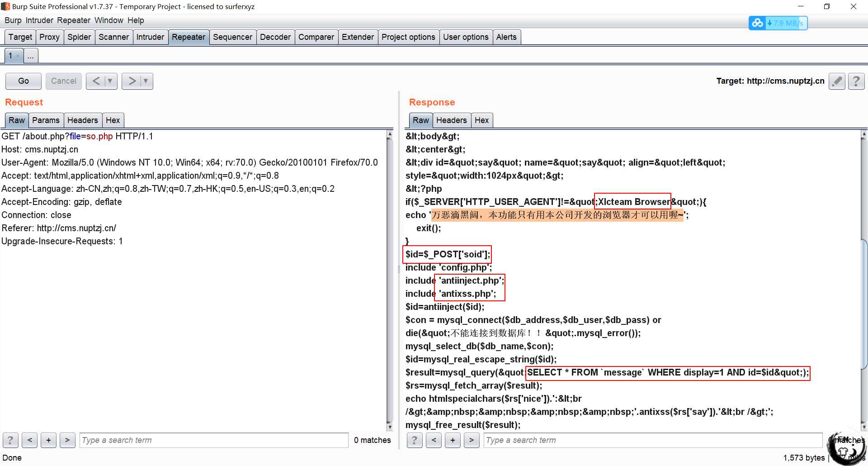Switch to the Extender tab
This screenshot has width=868, height=466.
coord(358,37)
